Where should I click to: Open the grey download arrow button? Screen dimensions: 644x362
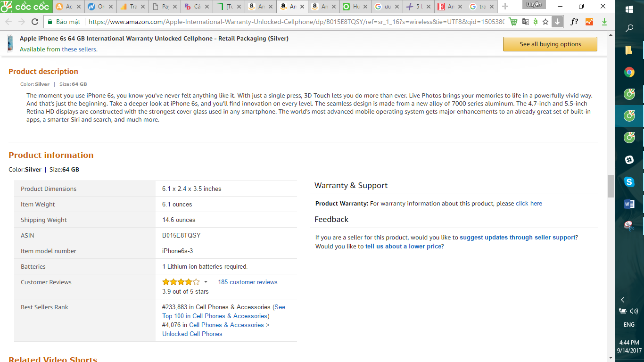coord(557,22)
